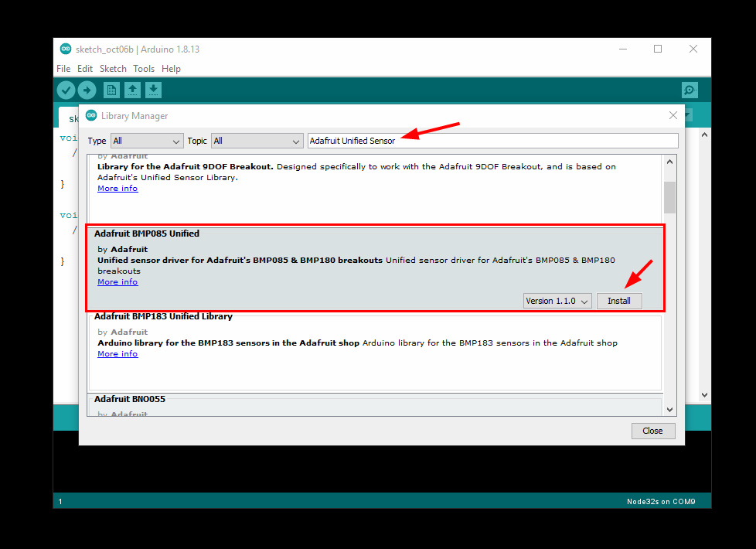The image size is (756, 549).
Task: Open the Tools menu
Action: pyautogui.click(x=144, y=69)
